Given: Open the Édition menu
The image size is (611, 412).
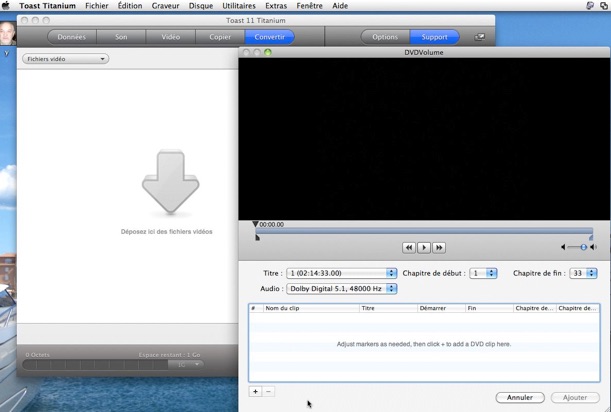Looking at the screenshot, I should pos(130,6).
